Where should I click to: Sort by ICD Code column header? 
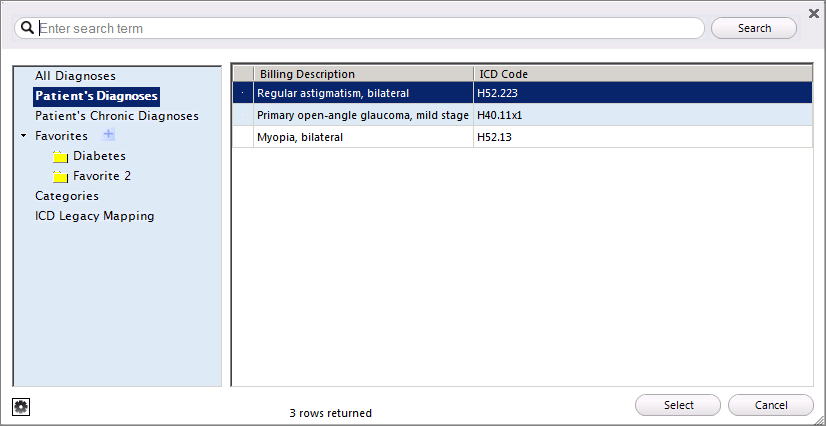(x=643, y=74)
